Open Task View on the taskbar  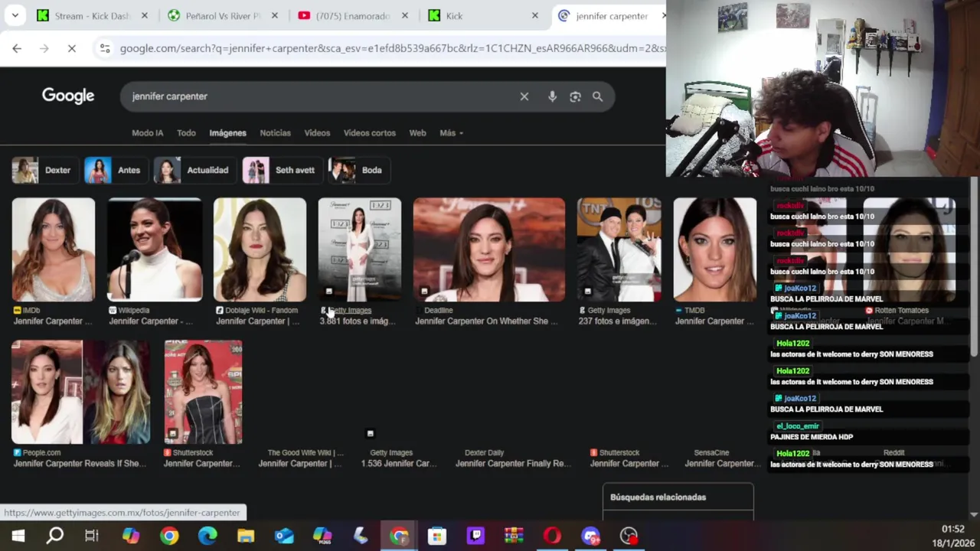click(92, 536)
